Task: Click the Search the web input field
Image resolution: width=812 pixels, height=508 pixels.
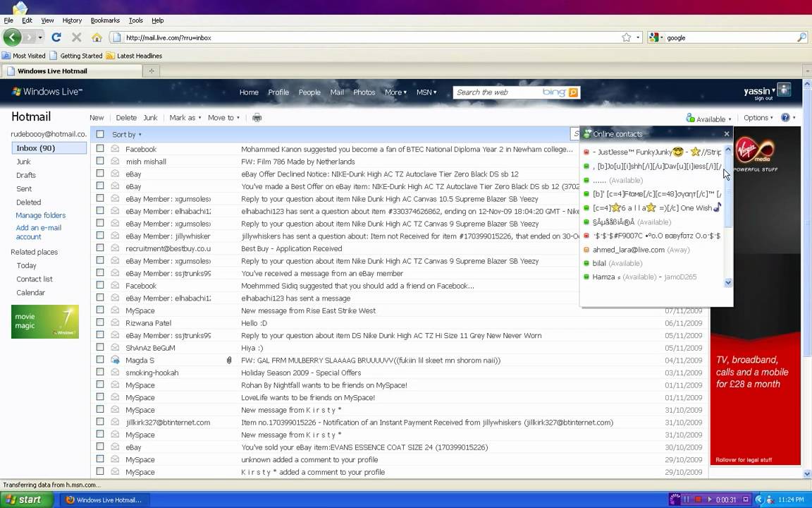Action: [x=498, y=92]
